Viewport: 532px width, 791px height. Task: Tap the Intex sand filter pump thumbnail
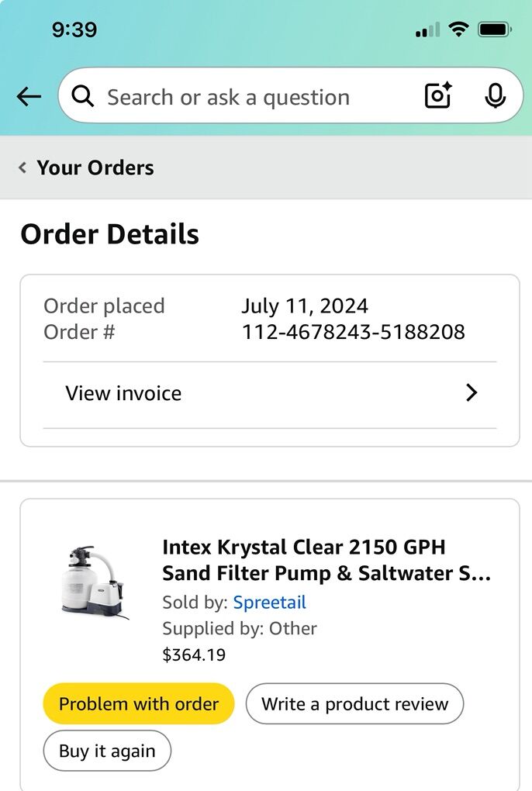point(95,581)
